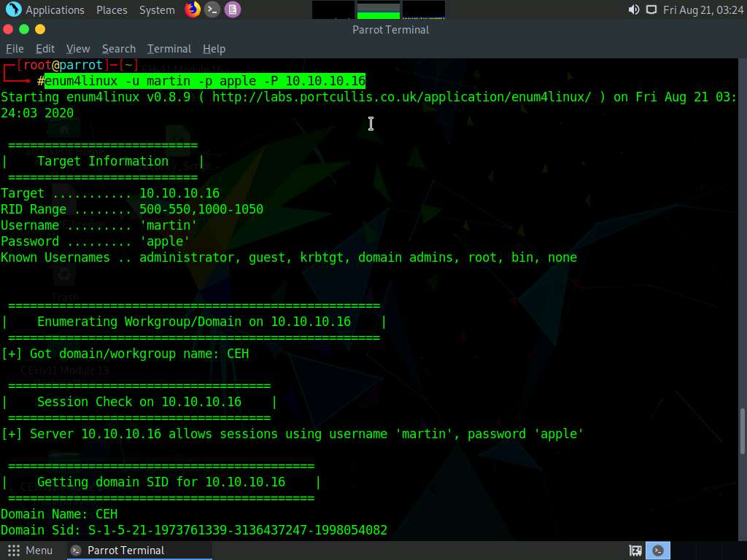Image resolution: width=747 pixels, height=560 pixels.
Task: Click the highlighted terminal icon at bottom right
Action: (x=658, y=551)
